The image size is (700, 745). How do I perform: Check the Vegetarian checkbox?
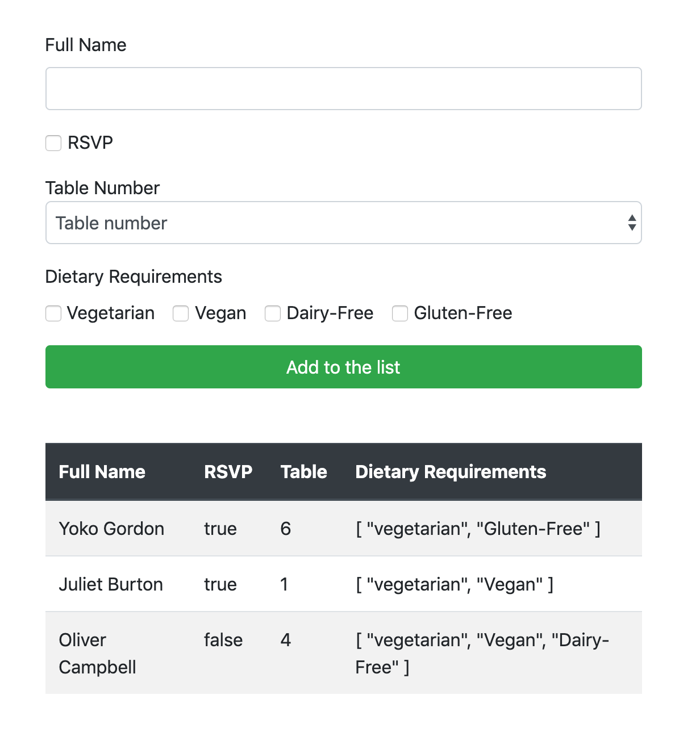click(53, 313)
